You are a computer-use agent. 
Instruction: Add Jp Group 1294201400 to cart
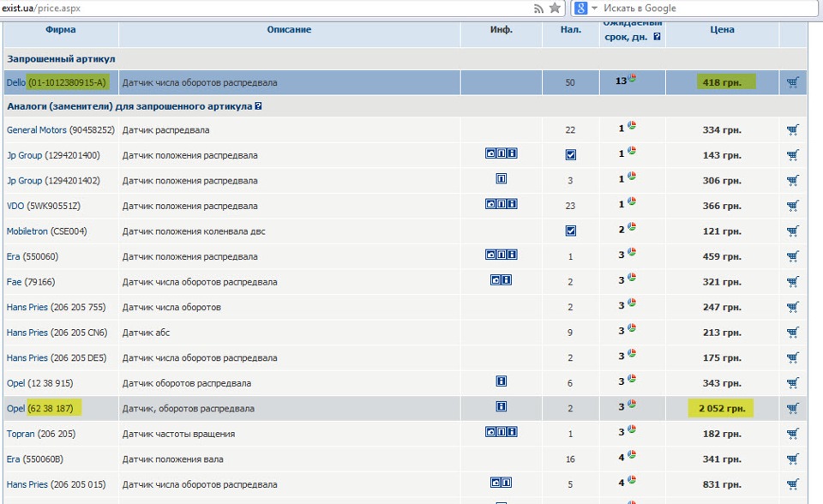click(792, 155)
